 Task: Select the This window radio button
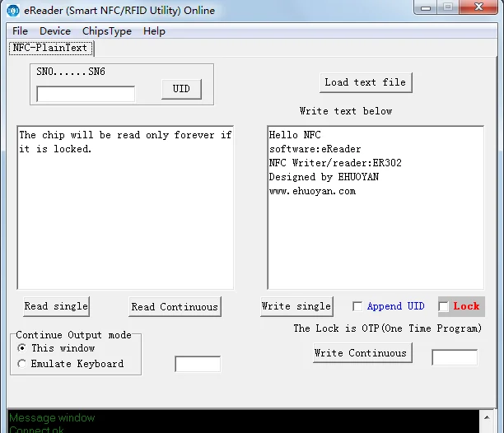(x=22, y=348)
